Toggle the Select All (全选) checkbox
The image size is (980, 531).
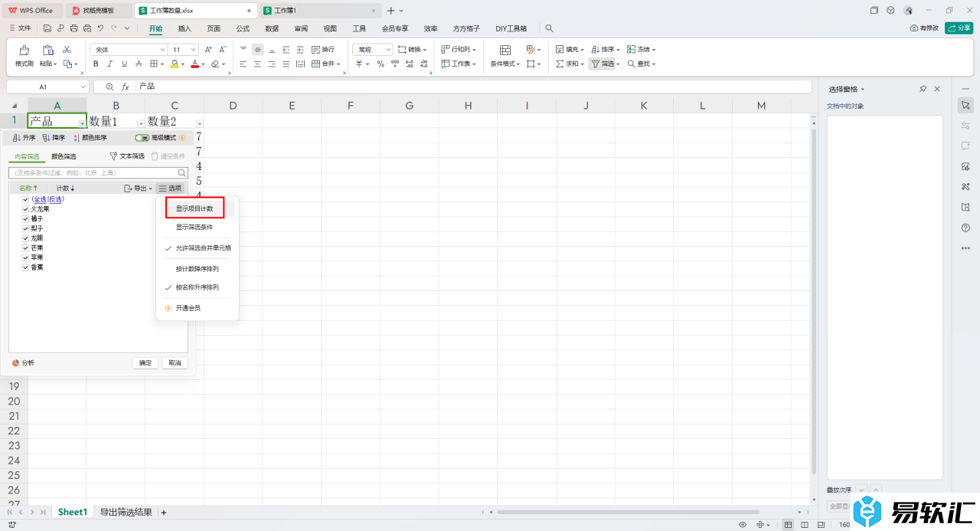[25, 199]
